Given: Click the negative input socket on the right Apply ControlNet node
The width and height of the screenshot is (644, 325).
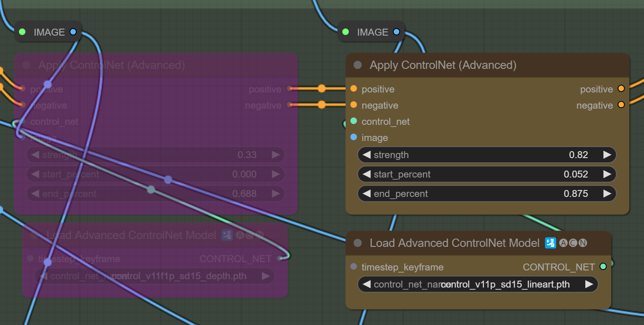Looking at the screenshot, I should point(354,105).
